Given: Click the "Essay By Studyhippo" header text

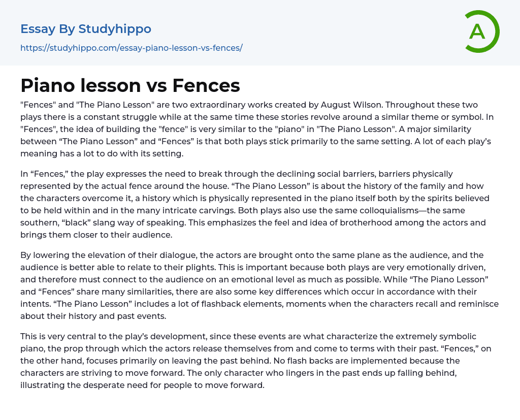Looking at the screenshot, I should coord(86,29).
